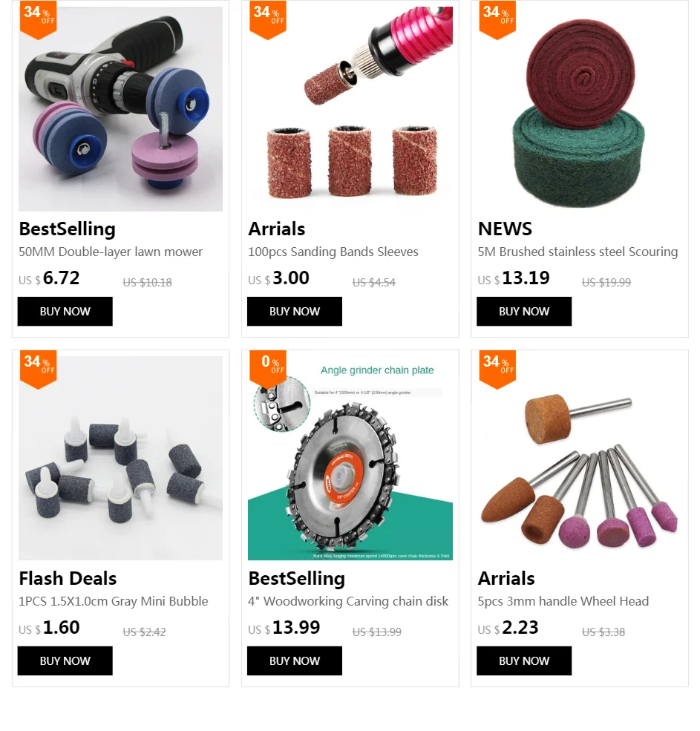The width and height of the screenshot is (700, 731).
Task: Open the gray mini bubble stones image
Action: 120,459
